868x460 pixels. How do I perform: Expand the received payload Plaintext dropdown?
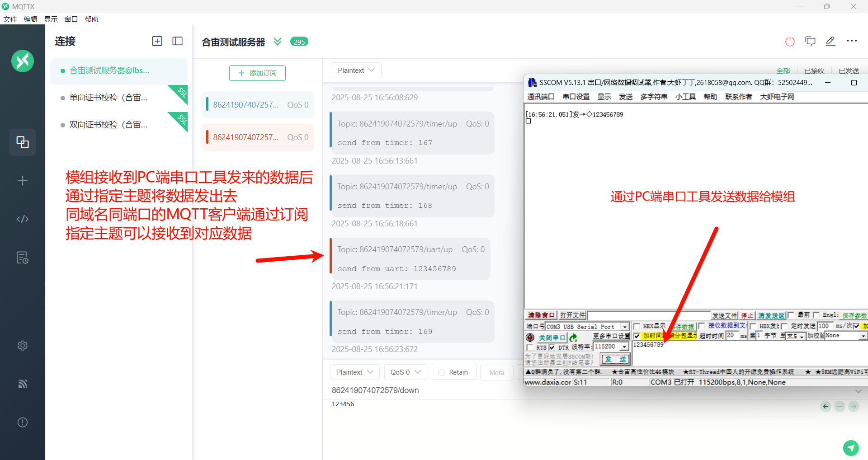pyautogui.click(x=356, y=70)
